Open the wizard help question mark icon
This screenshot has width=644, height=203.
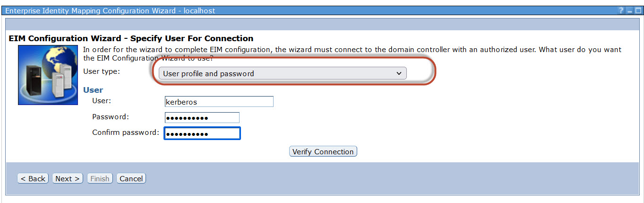[x=621, y=10]
